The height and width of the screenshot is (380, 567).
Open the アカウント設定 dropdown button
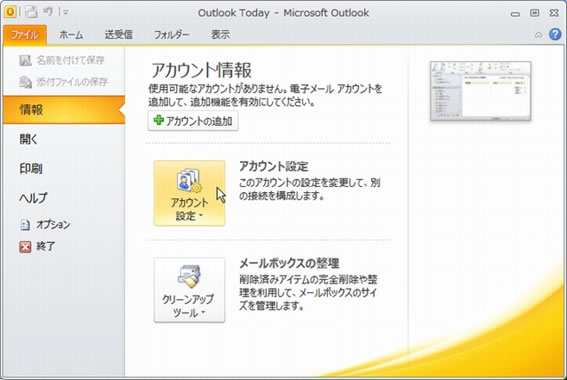tap(189, 193)
